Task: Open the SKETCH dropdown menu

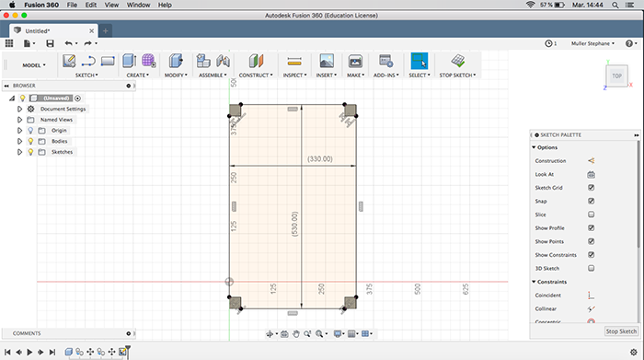Action: pyautogui.click(x=86, y=75)
